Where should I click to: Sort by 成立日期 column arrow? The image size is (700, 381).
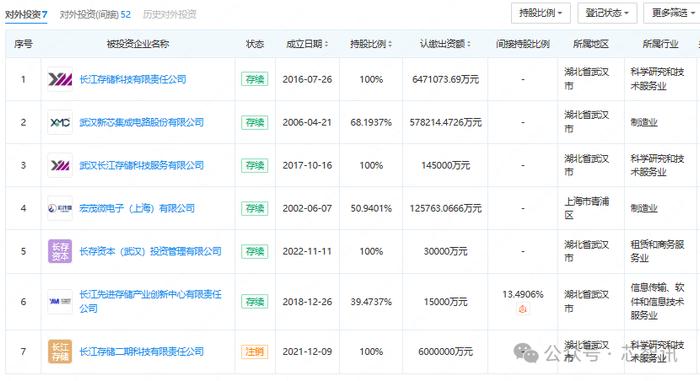[x=326, y=44]
